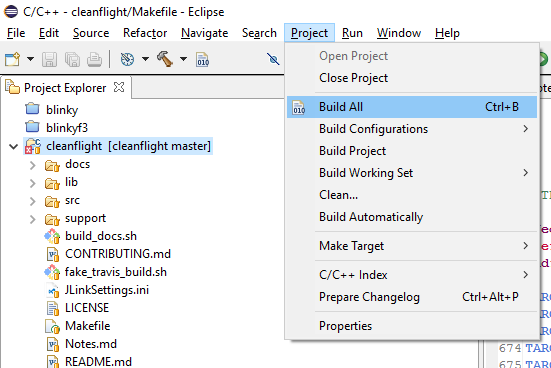
Task: Click the Build All 010 toolbar icon
Action: [x=203, y=59]
